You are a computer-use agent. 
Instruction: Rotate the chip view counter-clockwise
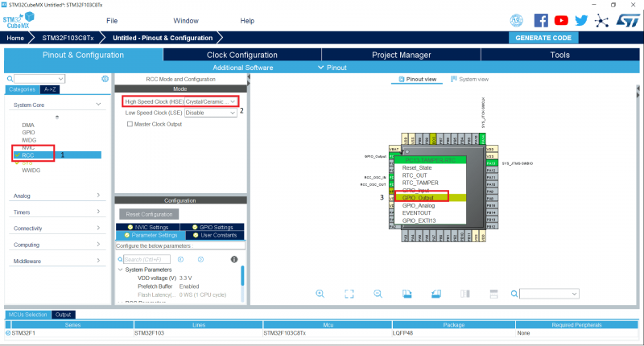pos(436,294)
